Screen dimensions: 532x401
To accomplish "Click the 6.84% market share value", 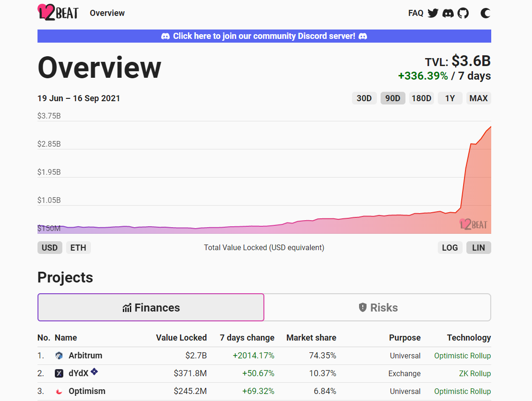I will (x=325, y=391).
